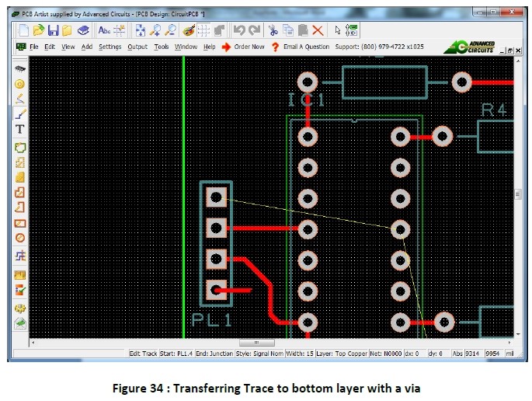Viewport: 532px width, 401px height.
Task: Select the arrow pointer Select tool
Action: pos(337,30)
